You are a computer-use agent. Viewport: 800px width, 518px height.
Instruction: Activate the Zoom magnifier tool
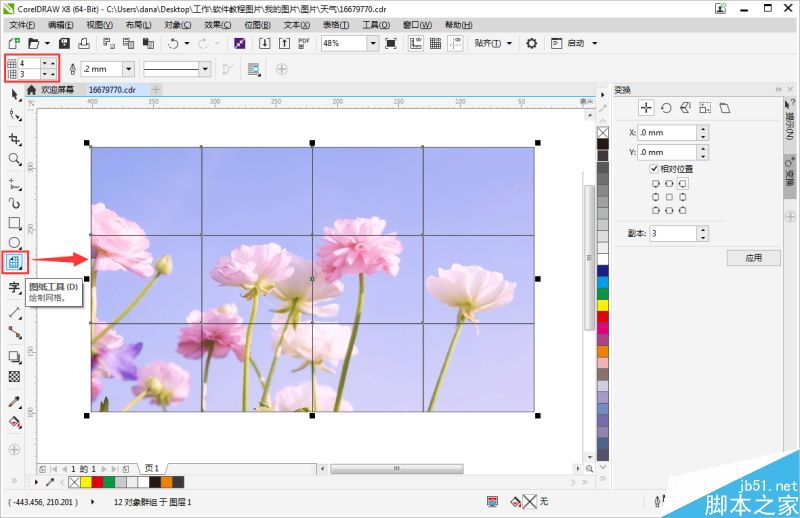click(15, 159)
